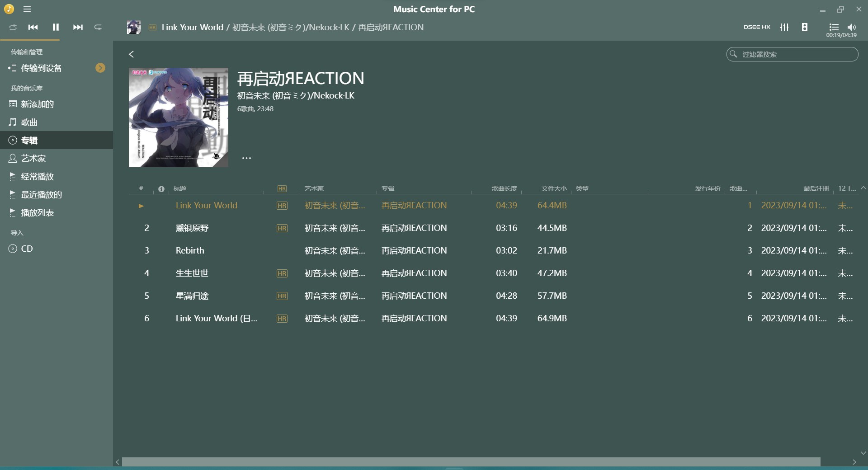The width and height of the screenshot is (868, 470).
Task: Click the HR badge in the now-playing bar
Action: pos(152,28)
